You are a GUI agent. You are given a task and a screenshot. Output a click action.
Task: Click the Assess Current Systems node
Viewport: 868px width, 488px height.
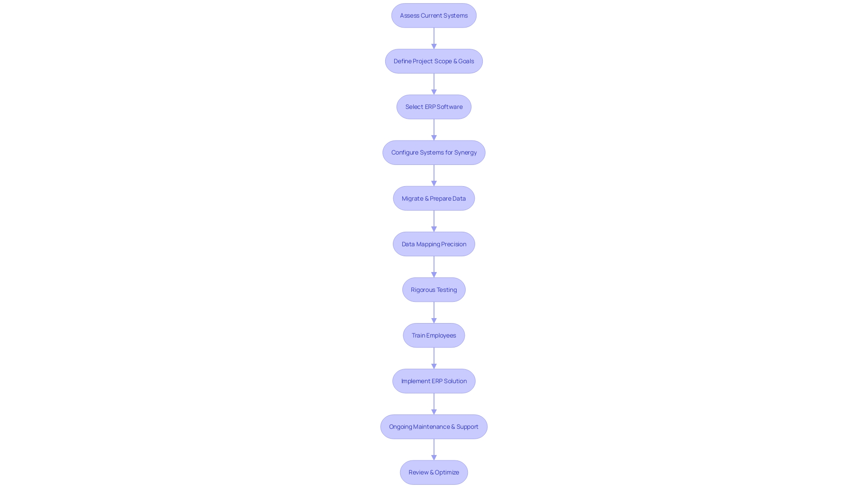(x=434, y=15)
